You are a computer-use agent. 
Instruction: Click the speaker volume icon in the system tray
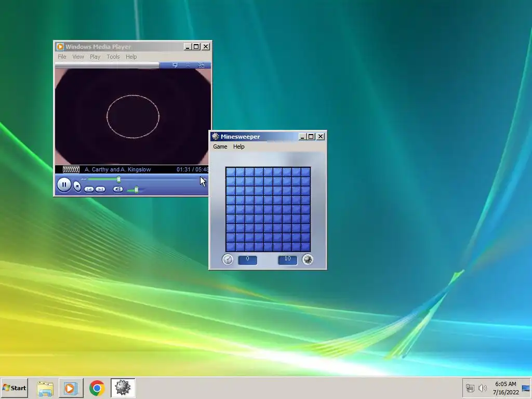pyautogui.click(x=482, y=388)
